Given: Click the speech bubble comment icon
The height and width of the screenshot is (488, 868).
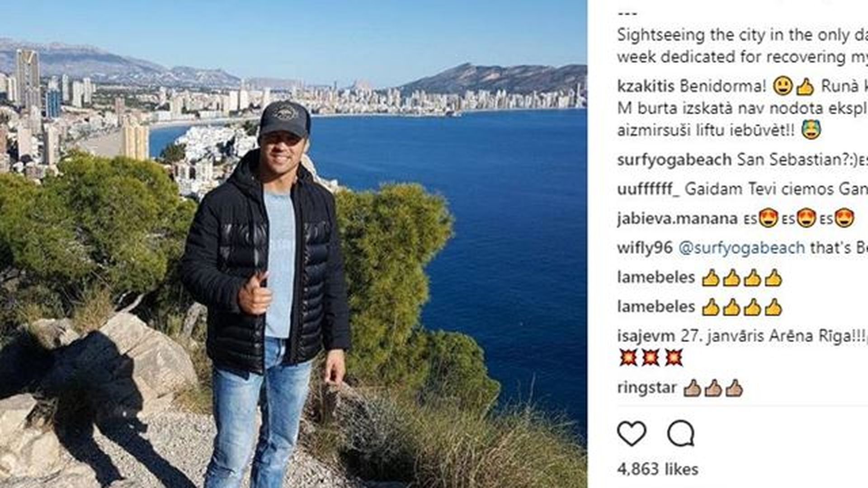Looking at the screenshot, I should click(x=681, y=434).
